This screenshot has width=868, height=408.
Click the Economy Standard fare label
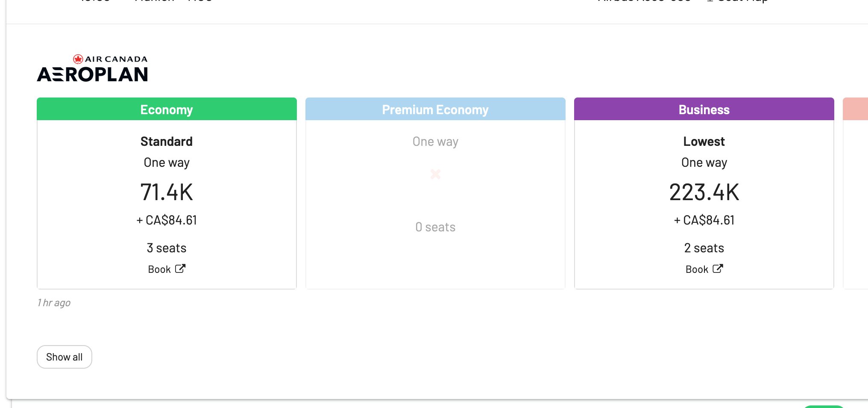tap(167, 142)
